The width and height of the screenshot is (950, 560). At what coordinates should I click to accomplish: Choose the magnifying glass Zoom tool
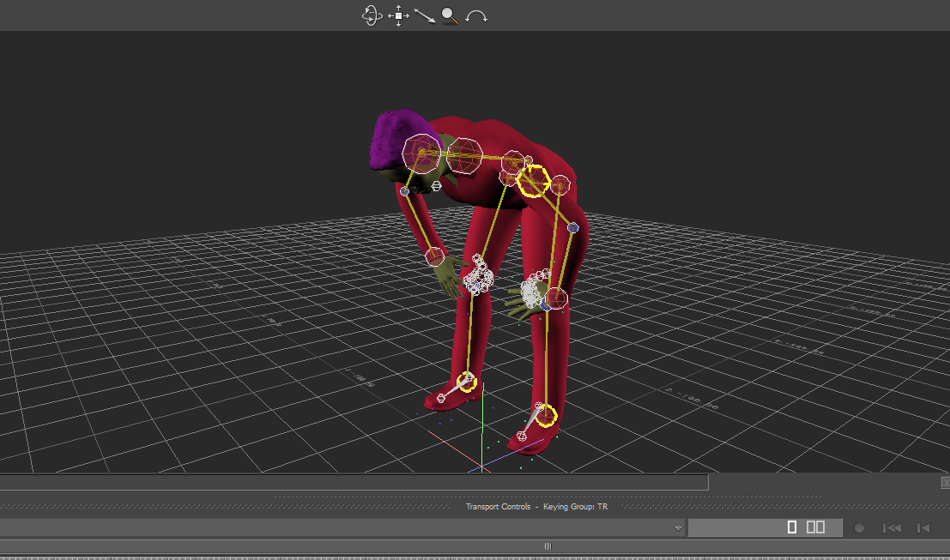point(450,15)
